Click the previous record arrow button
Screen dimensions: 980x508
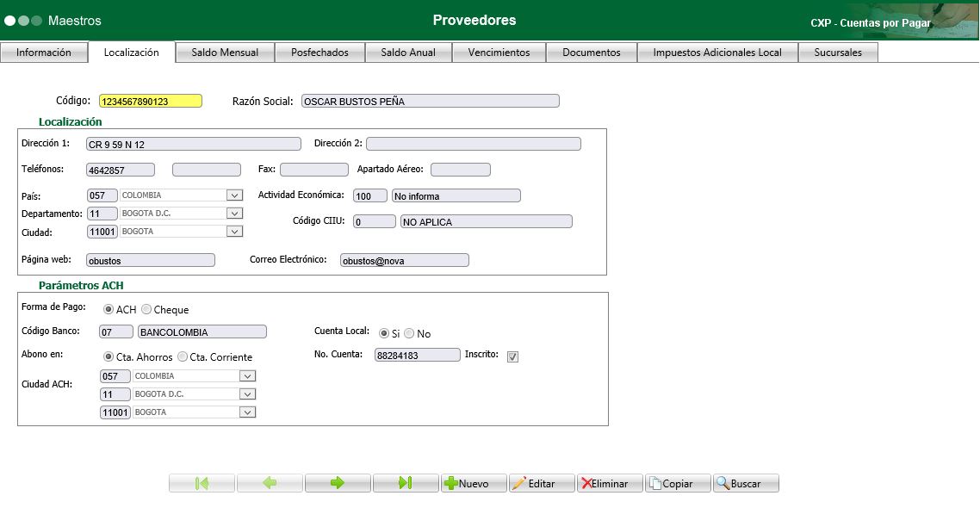pos(270,484)
